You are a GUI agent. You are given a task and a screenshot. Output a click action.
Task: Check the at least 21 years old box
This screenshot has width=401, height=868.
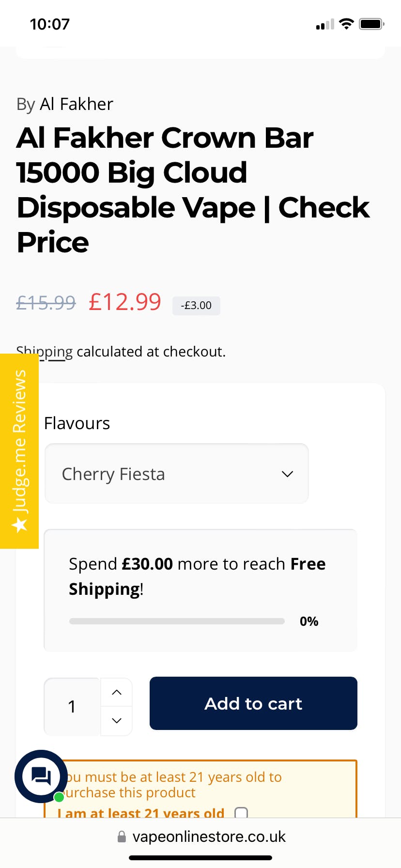(x=241, y=813)
